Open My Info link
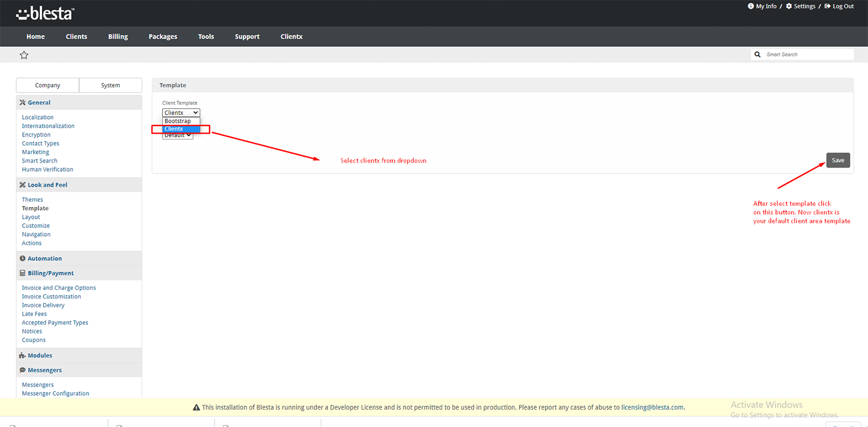This screenshot has height=427, width=868. [766, 6]
